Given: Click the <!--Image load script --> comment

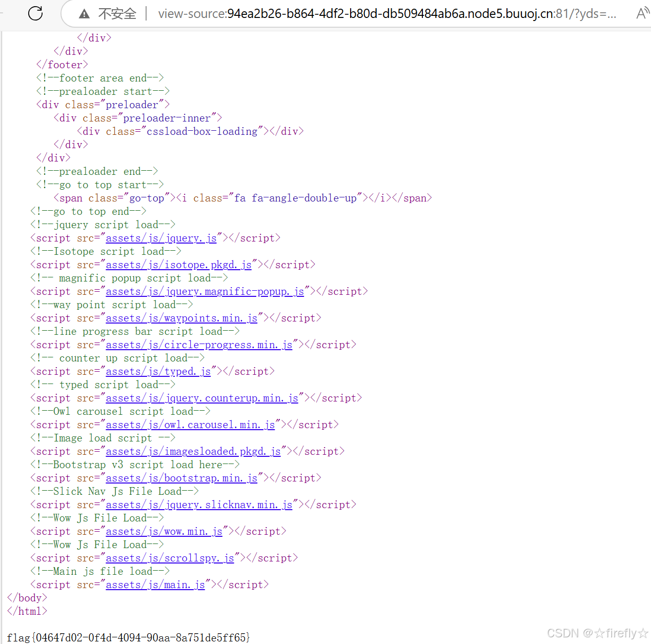Looking at the screenshot, I should point(103,438).
